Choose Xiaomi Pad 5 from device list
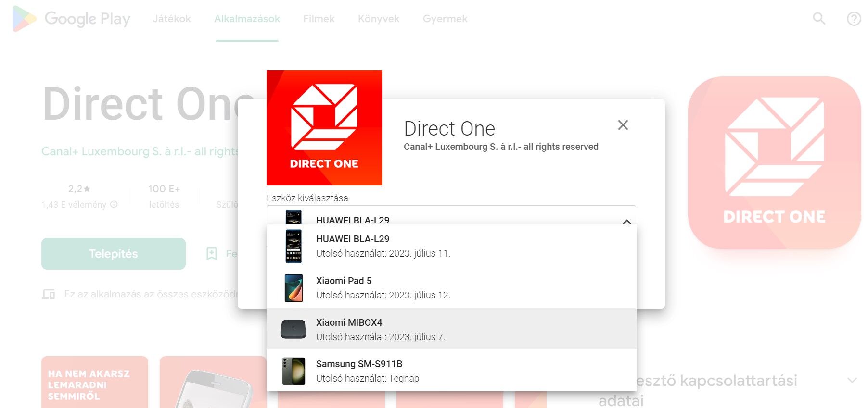The image size is (868, 408). (x=451, y=287)
